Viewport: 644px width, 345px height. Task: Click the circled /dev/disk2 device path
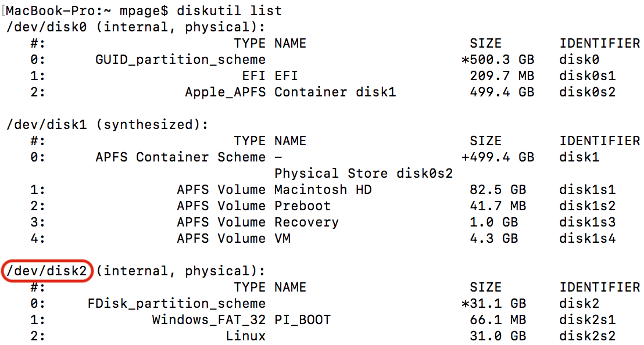(x=48, y=271)
